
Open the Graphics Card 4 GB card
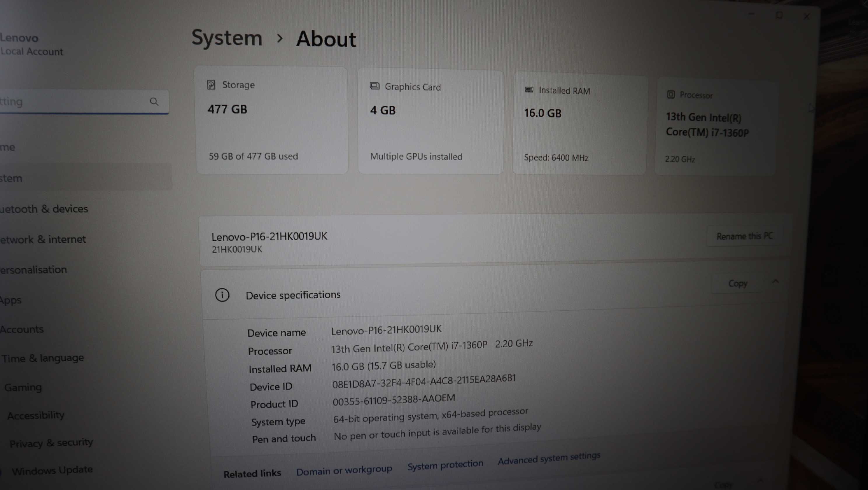point(430,122)
